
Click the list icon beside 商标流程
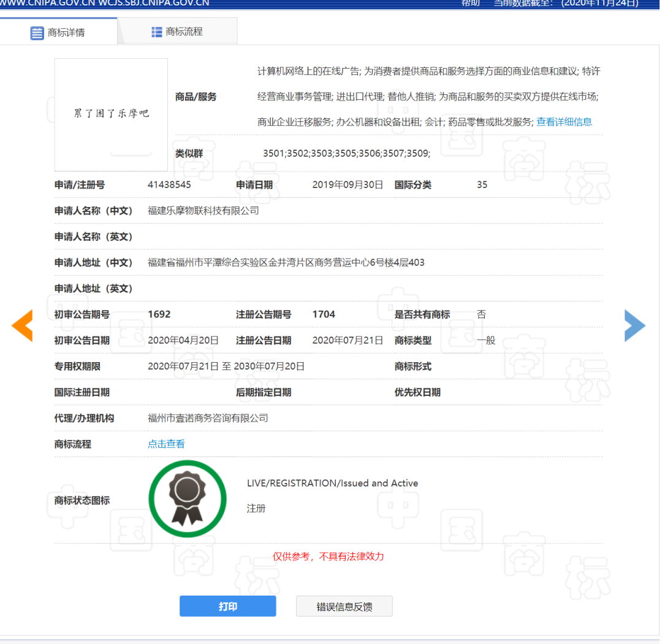[x=157, y=32]
